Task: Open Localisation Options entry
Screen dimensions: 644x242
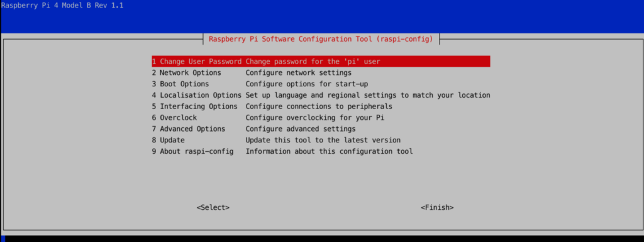Action: (321, 95)
